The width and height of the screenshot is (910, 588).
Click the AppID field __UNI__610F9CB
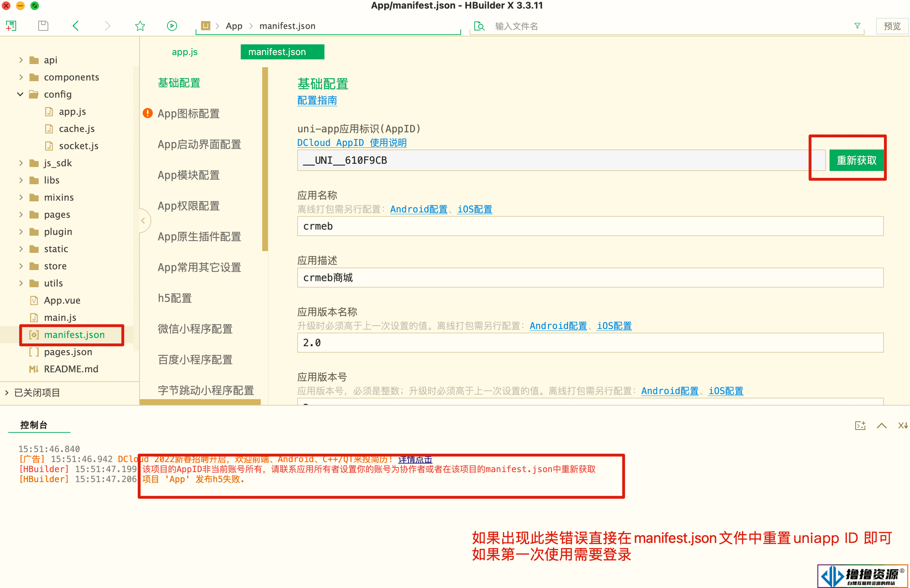561,160
